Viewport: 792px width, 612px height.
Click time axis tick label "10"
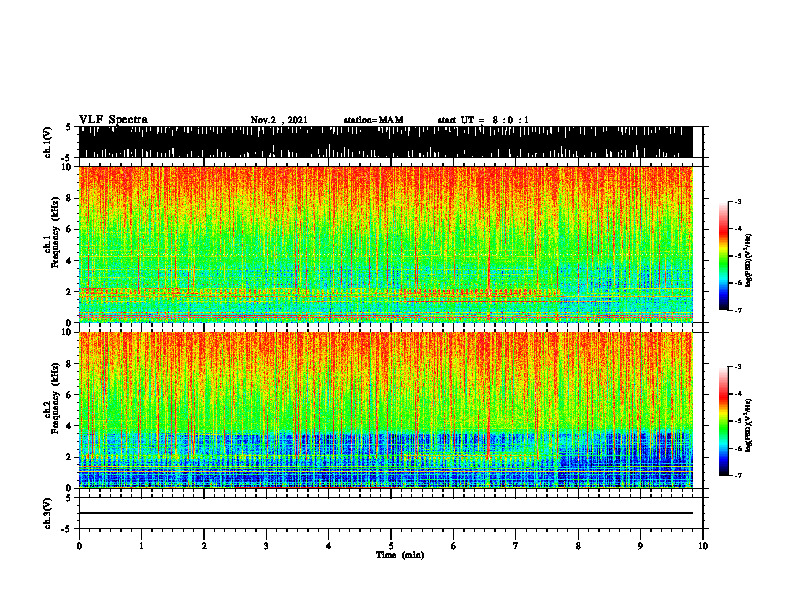coord(703,546)
